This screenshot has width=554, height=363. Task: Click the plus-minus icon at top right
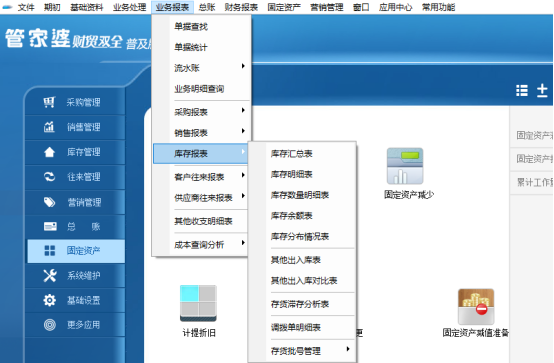coord(542,90)
